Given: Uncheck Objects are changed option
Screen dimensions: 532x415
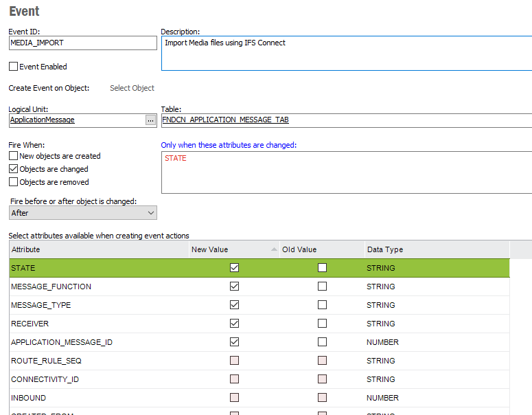Looking at the screenshot, I should click(x=14, y=169).
